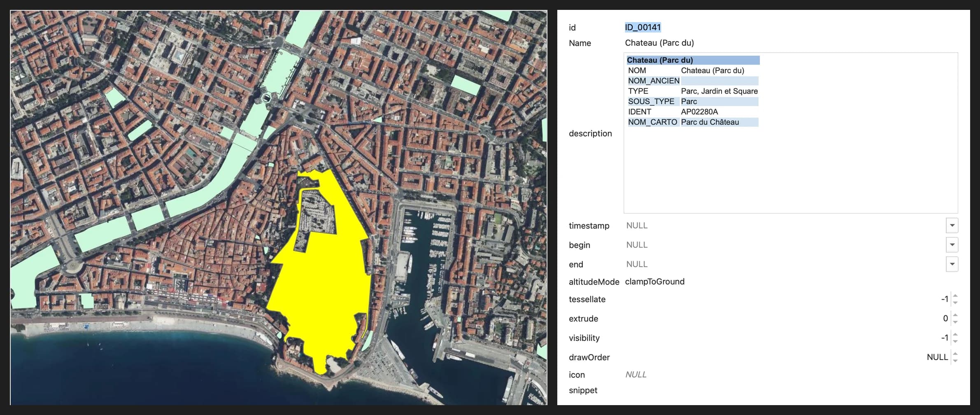Increase the visibility value with up arrow
Image resolution: width=980 pixels, height=415 pixels.
coord(955,335)
